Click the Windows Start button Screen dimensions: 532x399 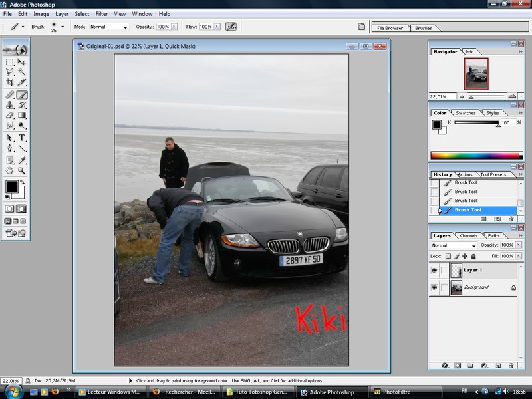13,391
